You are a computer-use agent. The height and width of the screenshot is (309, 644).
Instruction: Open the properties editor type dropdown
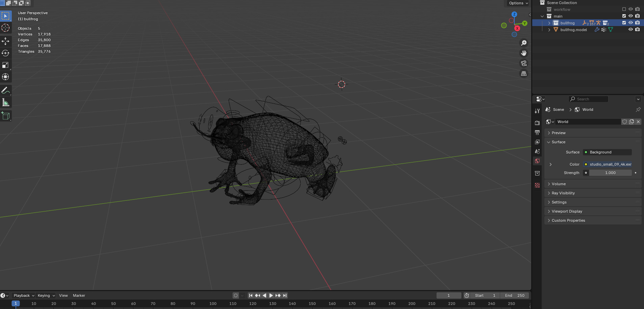point(540,99)
